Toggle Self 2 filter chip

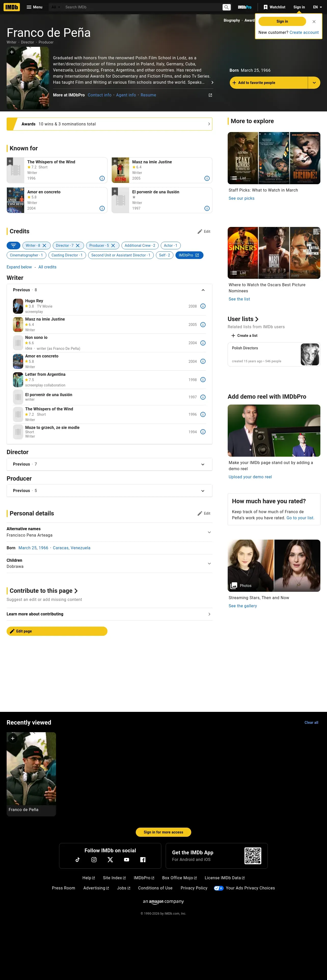tap(165, 255)
